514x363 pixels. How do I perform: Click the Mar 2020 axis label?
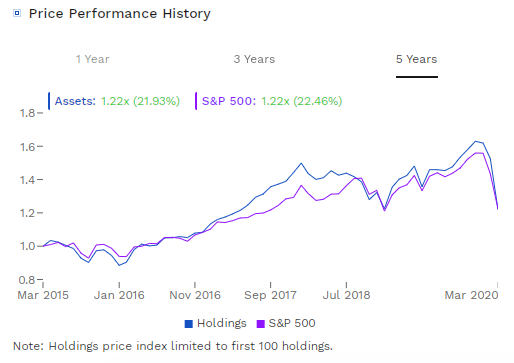471,295
